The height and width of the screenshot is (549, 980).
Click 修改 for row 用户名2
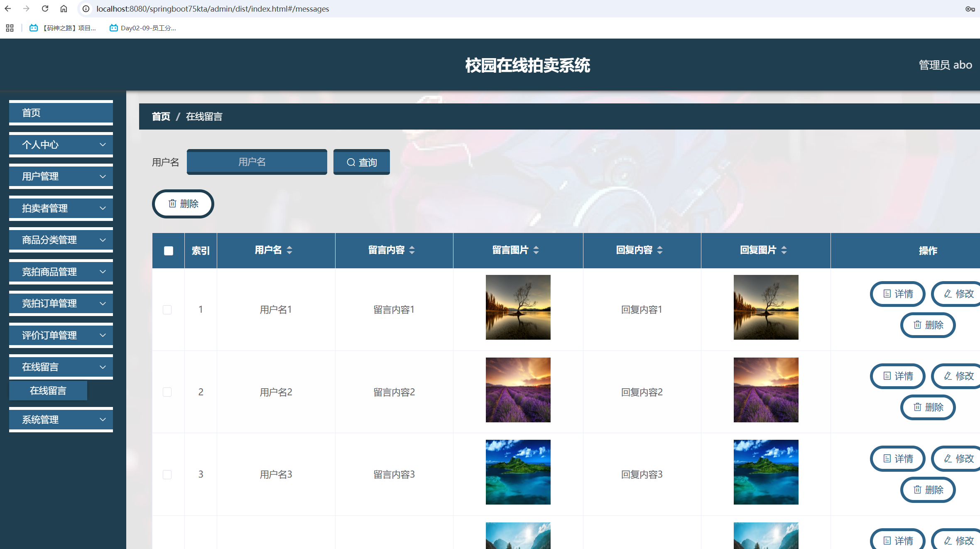pos(956,376)
